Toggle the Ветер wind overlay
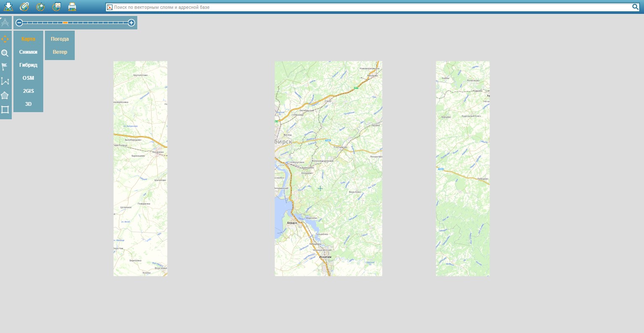This screenshot has height=333, width=644. [60, 52]
